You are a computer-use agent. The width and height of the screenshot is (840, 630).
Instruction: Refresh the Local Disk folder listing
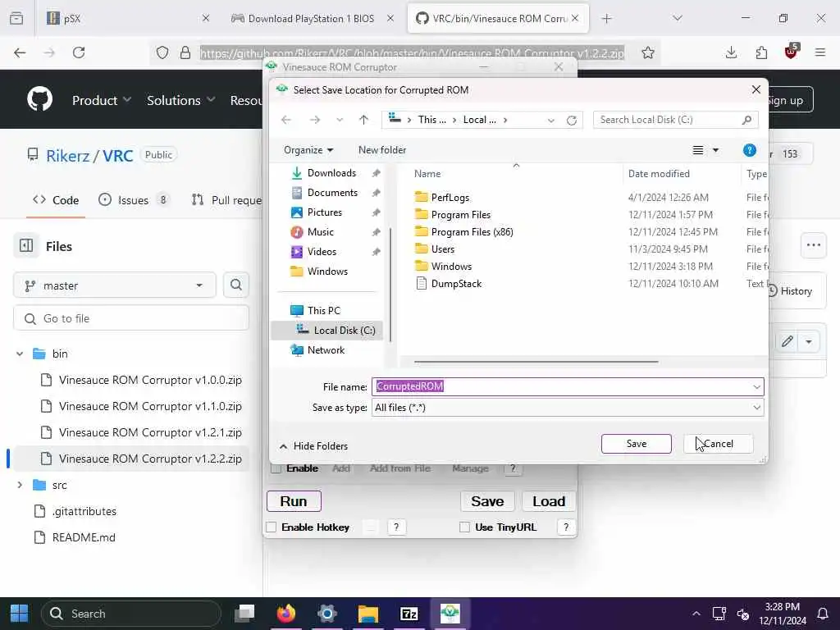572,120
